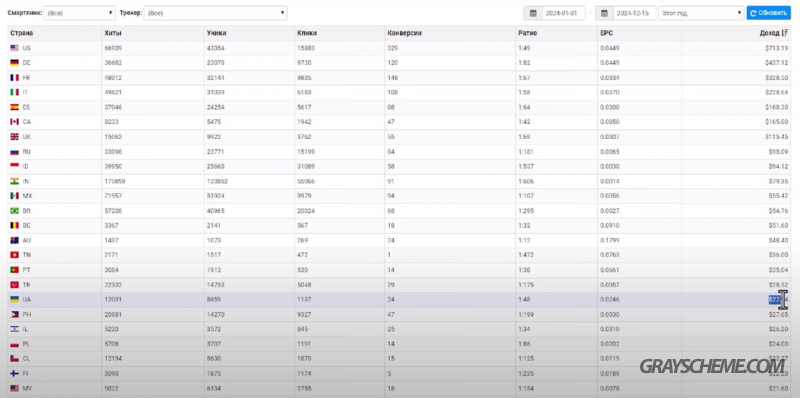Image resolution: width=800 pixels, height=398 pixels.
Task: Click the start date field 2024-01-01
Action: pyautogui.click(x=563, y=13)
